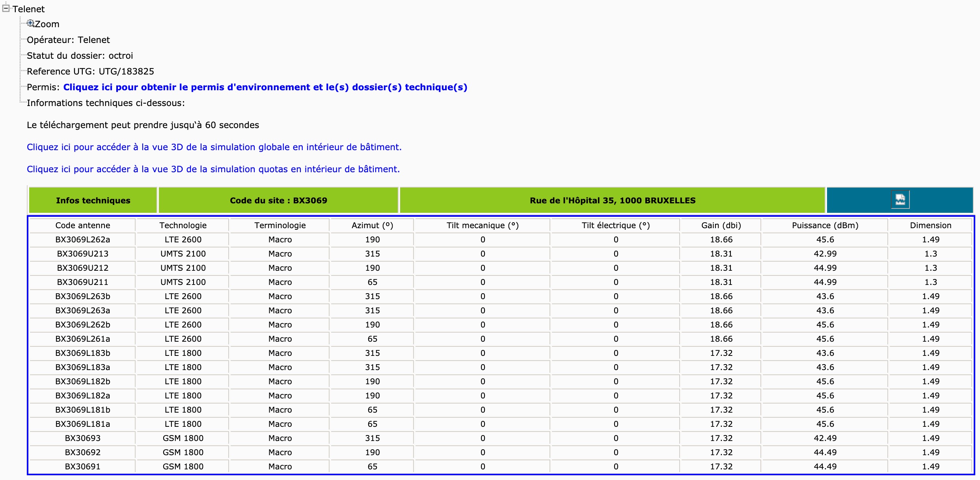Screen dimensions: 980x480
Task: Click the Technologie column header
Action: [183, 225]
